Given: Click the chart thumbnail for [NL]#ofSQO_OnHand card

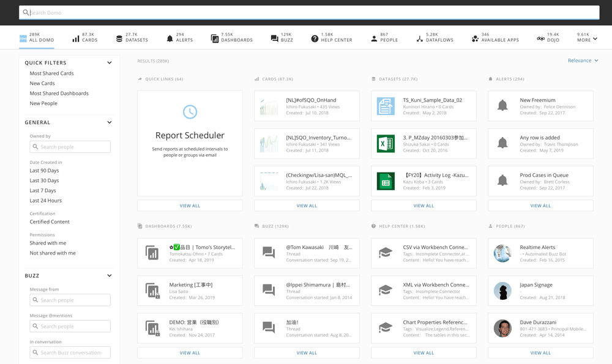Looking at the screenshot, I should coord(269,106).
